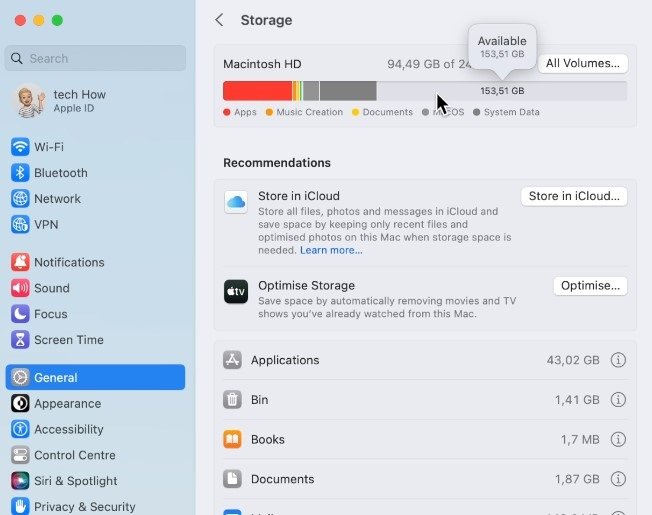The image size is (652, 515).
Task: Open the Wi-Fi settings pane
Action: click(95, 147)
